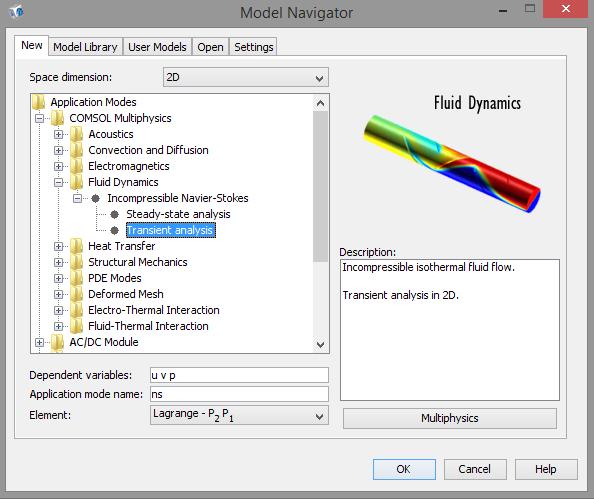Click the Heat Transfer folder icon

77,246
